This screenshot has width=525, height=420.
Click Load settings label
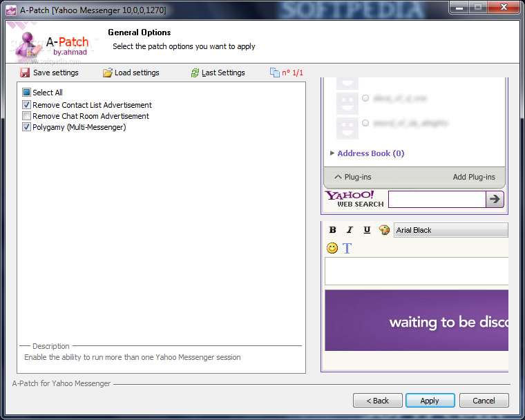(137, 73)
